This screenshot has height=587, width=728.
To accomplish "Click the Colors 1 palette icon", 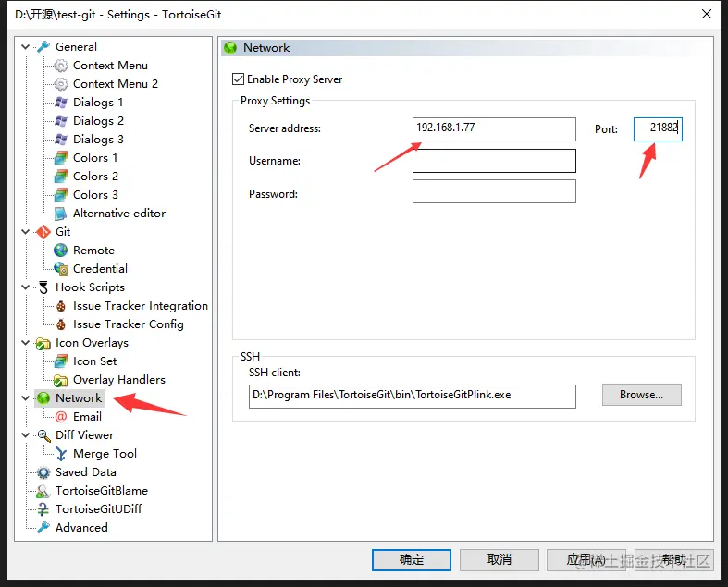I will pos(61,158).
